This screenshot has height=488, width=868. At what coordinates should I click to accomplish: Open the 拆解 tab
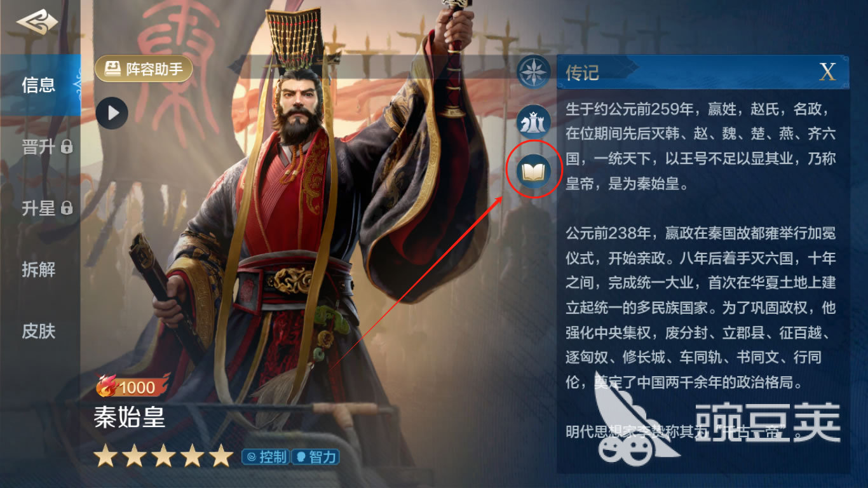click(x=39, y=269)
